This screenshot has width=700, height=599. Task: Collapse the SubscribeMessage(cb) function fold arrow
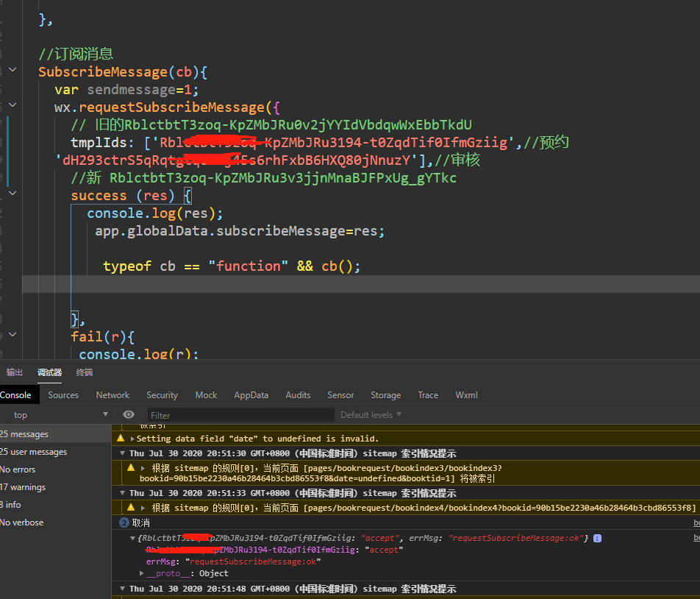12,70
